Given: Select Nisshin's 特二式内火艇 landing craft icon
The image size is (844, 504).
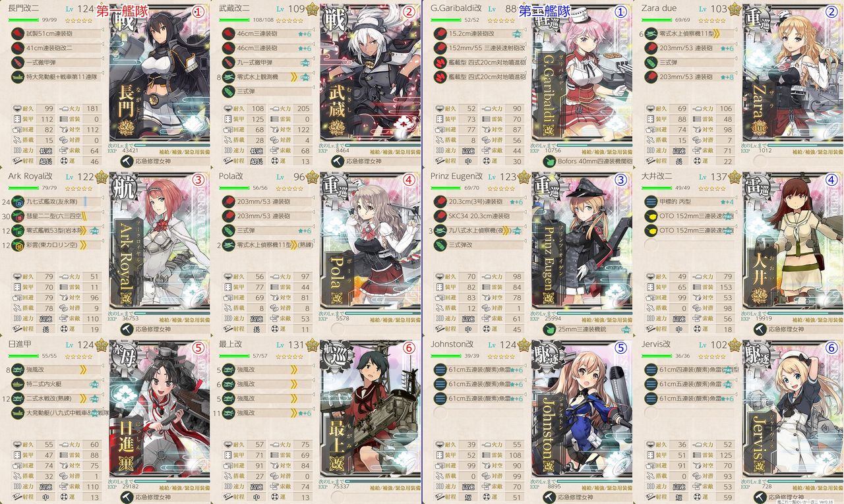Looking at the screenshot, I should click(18, 383).
